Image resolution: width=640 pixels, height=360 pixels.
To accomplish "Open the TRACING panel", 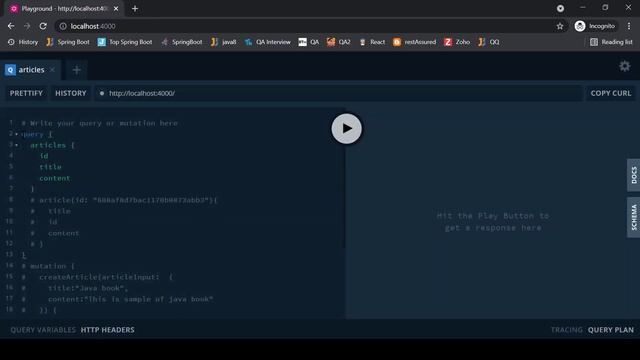I will click(x=567, y=330).
